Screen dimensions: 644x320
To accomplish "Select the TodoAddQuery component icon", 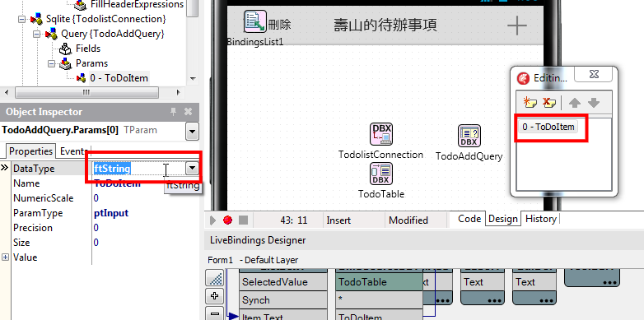I will 469,136.
